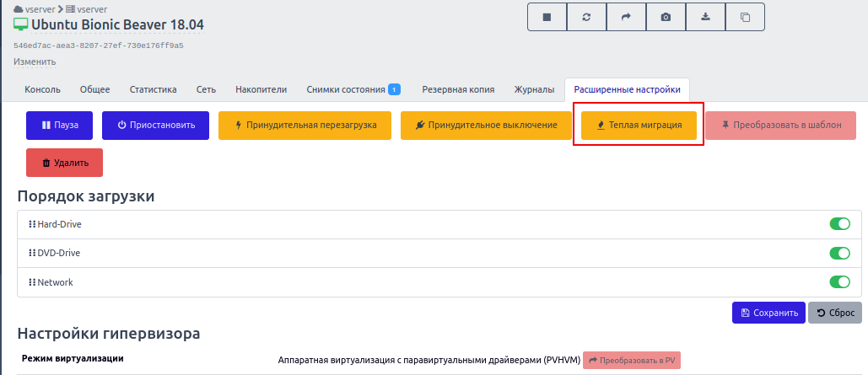Open the Накопители tab
Image resolution: width=868 pixels, height=375 pixels.
click(x=261, y=89)
